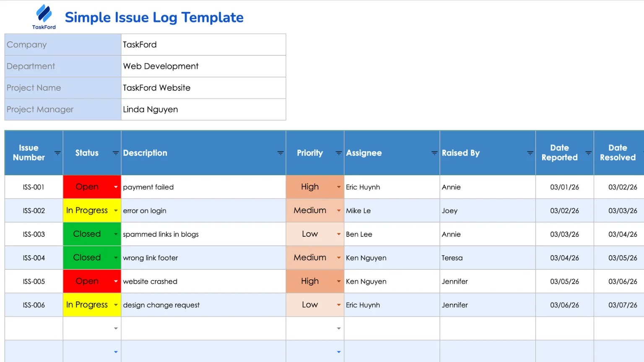Open the Priority column filter icon

pyautogui.click(x=338, y=153)
